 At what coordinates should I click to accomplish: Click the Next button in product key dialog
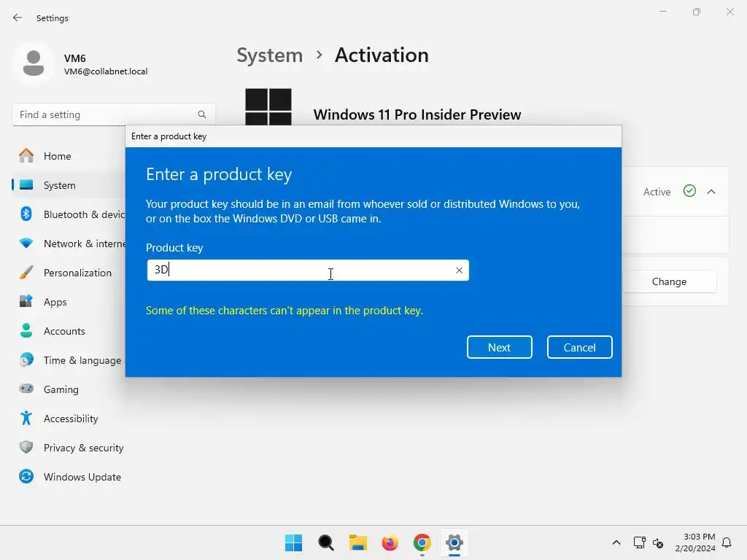point(499,347)
